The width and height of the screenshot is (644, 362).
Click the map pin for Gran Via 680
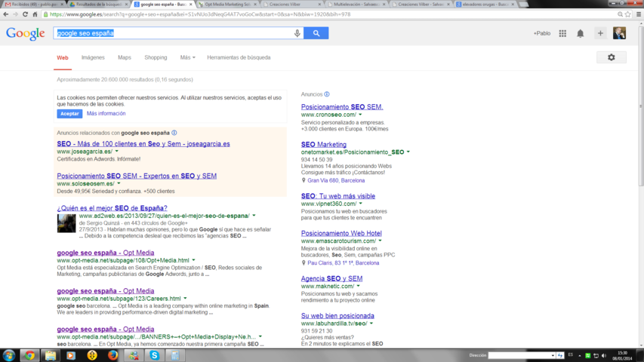304,180
